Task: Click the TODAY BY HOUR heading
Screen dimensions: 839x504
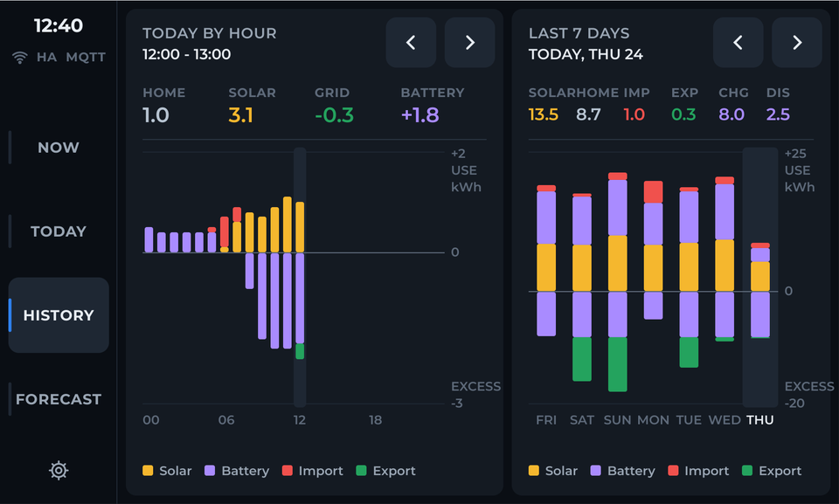Action: [210, 33]
